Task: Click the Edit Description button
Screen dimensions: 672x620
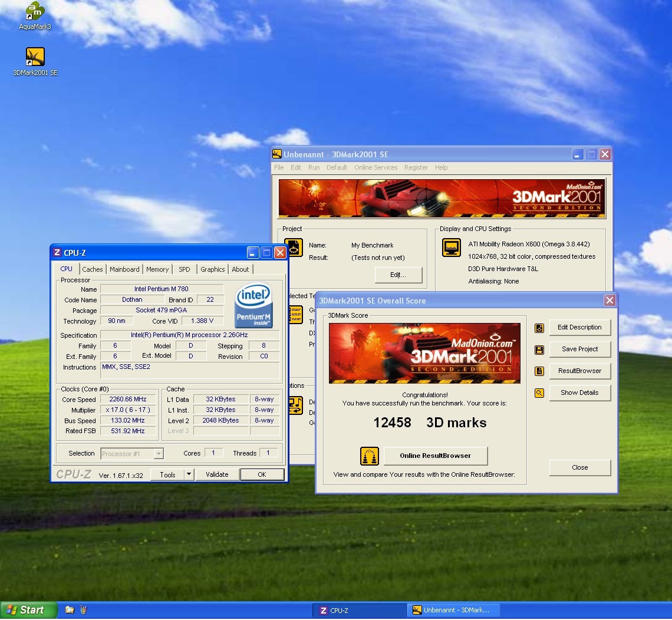Action: (579, 327)
